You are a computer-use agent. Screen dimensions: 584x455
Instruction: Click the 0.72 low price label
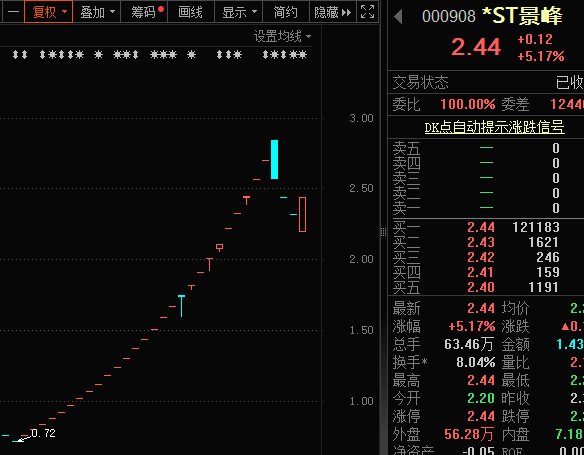44,433
